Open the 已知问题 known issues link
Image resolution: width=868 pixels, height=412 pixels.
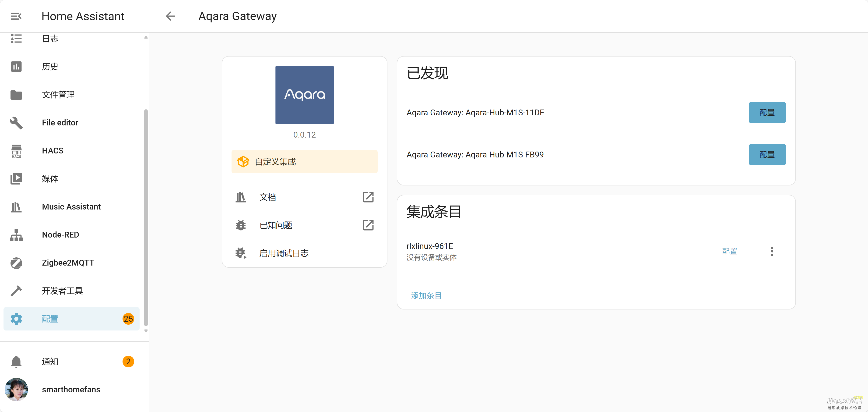pos(304,225)
